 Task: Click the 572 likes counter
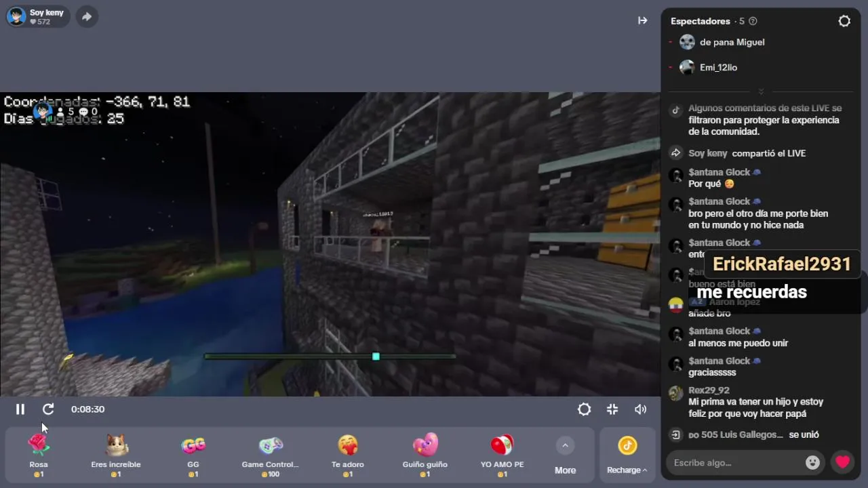click(40, 22)
